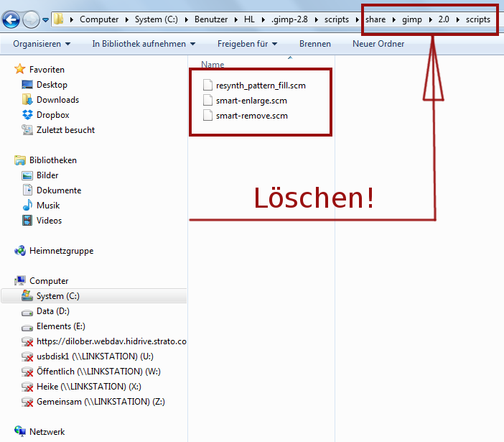Click the Forward navigation arrow button
504x442 pixels.
point(31,19)
